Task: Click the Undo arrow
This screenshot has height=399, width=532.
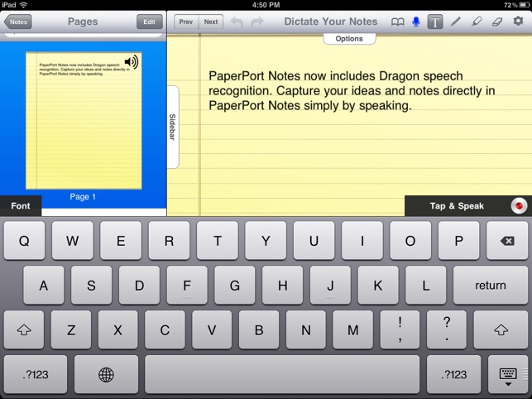Action: [237, 22]
